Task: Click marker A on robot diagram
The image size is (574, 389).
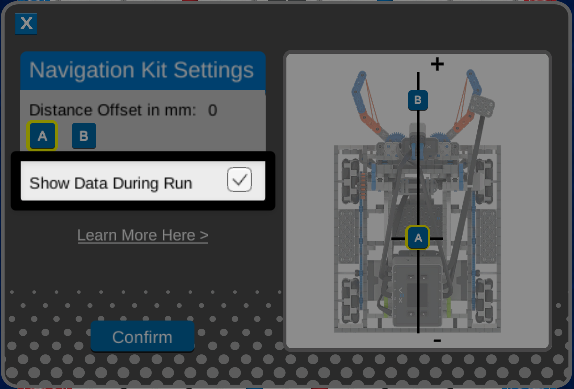Action: 418,238
